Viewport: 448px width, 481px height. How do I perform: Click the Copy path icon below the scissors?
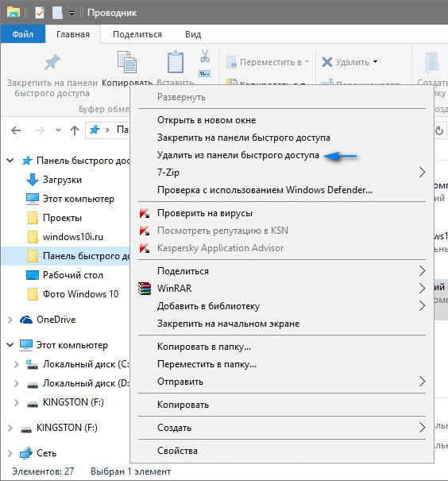(204, 74)
